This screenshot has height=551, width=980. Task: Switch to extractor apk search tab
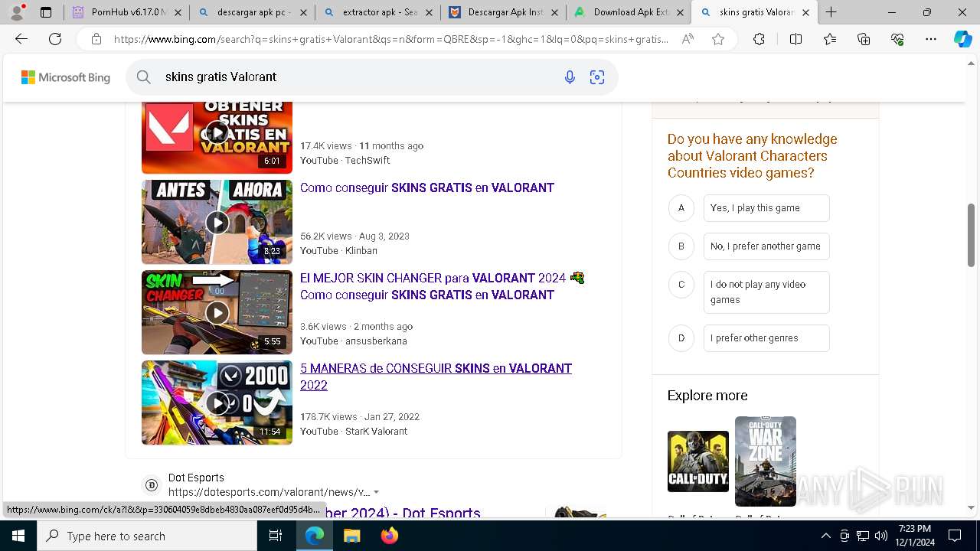tap(377, 12)
